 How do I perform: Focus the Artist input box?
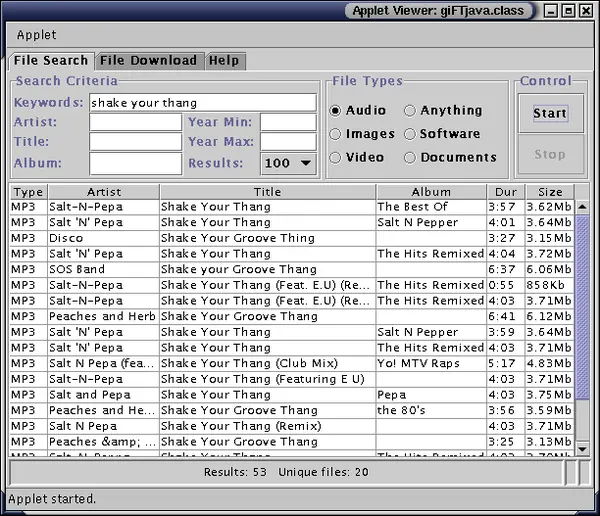click(x=135, y=123)
